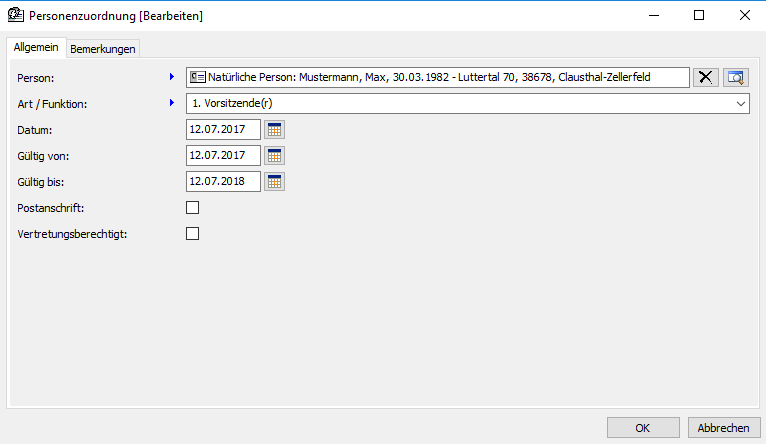Click the Datum date input field
The height and width of the screenshot is (444, 766).
coord(223,129)
